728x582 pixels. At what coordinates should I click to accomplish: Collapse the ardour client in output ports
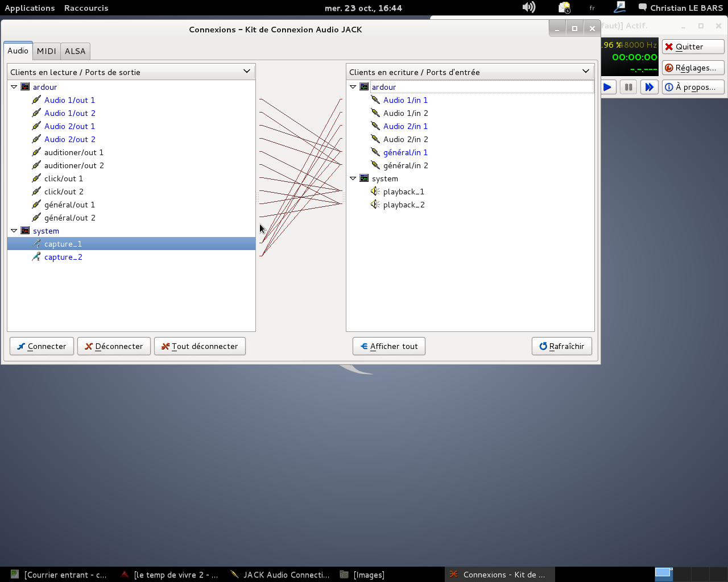point(14,87)
